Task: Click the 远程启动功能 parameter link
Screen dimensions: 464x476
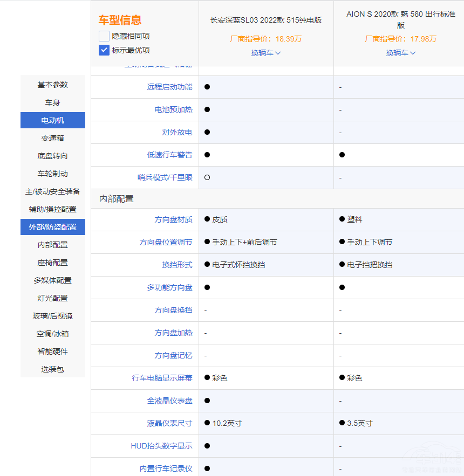Action: point(169,87)
